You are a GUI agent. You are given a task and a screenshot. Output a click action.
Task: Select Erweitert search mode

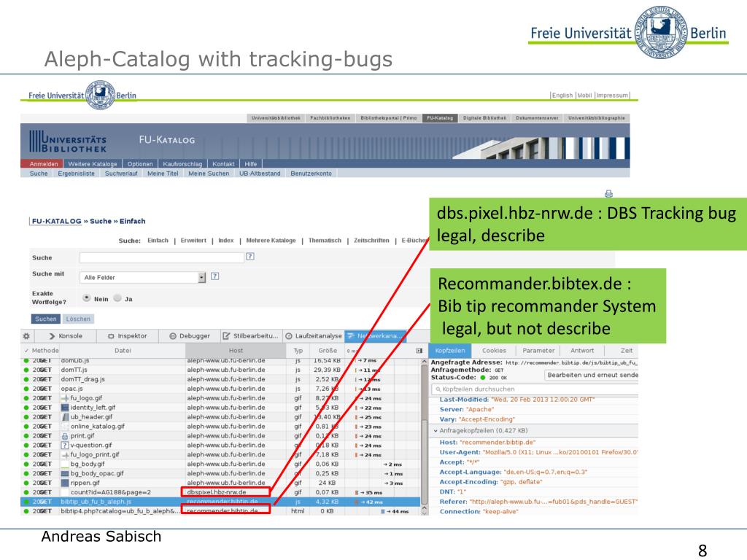point(193,241)
